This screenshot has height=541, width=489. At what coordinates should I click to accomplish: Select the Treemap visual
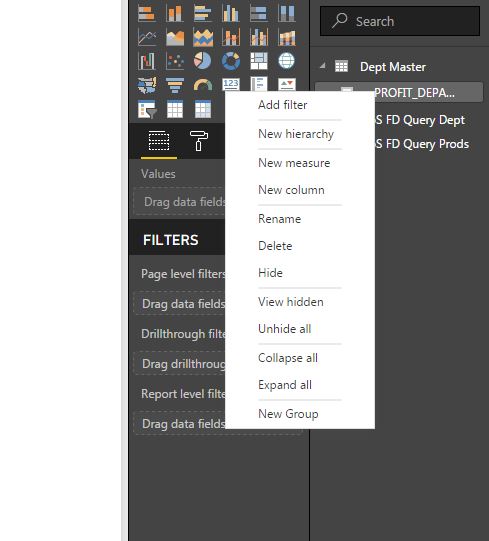[258, 61]
